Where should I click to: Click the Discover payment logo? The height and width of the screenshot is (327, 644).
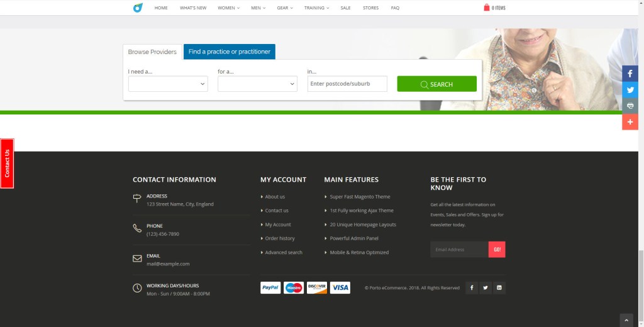pyautogui.click(x=317, y=287)
